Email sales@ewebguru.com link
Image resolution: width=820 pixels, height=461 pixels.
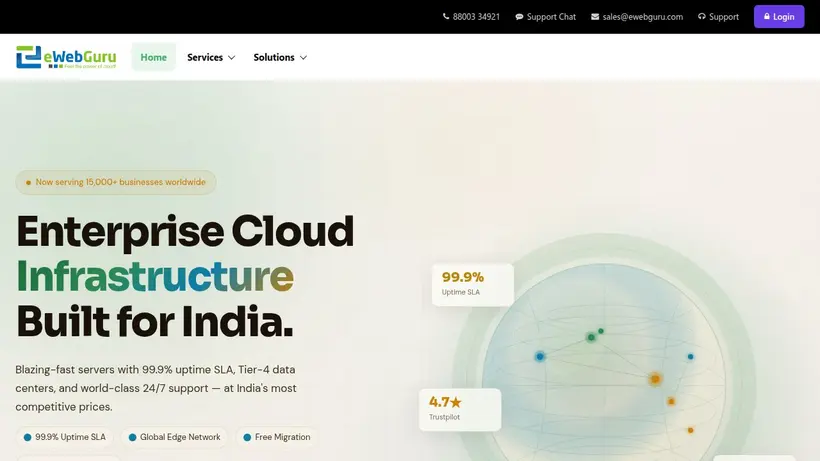637,17
